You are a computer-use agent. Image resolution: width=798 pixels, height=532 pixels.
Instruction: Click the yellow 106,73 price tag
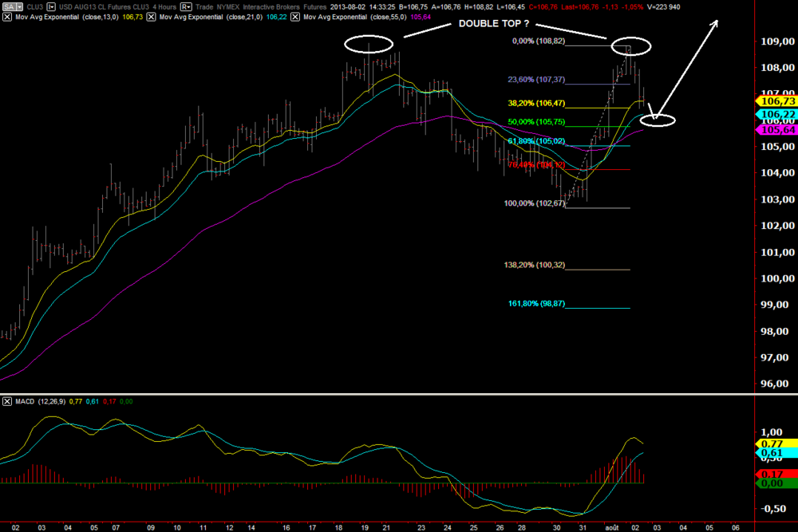(777, 101)
